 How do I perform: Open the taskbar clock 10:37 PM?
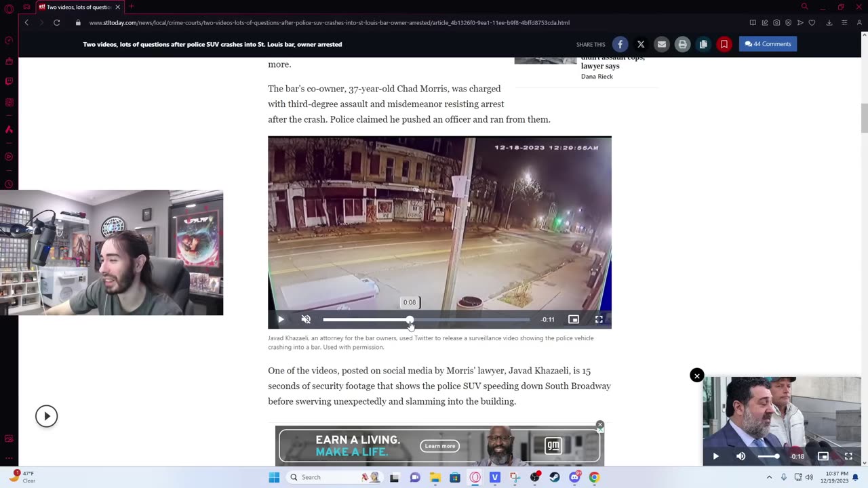point(835,477)
